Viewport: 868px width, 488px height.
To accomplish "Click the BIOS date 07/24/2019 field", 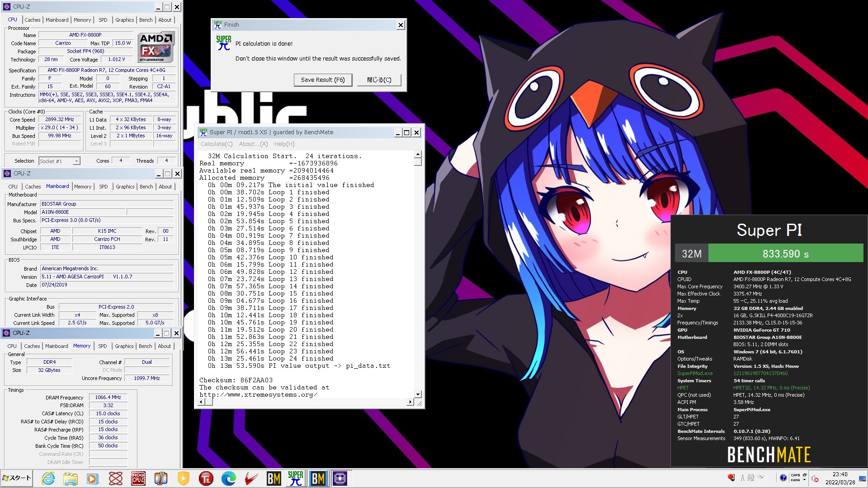I will [x=107, y=285].
